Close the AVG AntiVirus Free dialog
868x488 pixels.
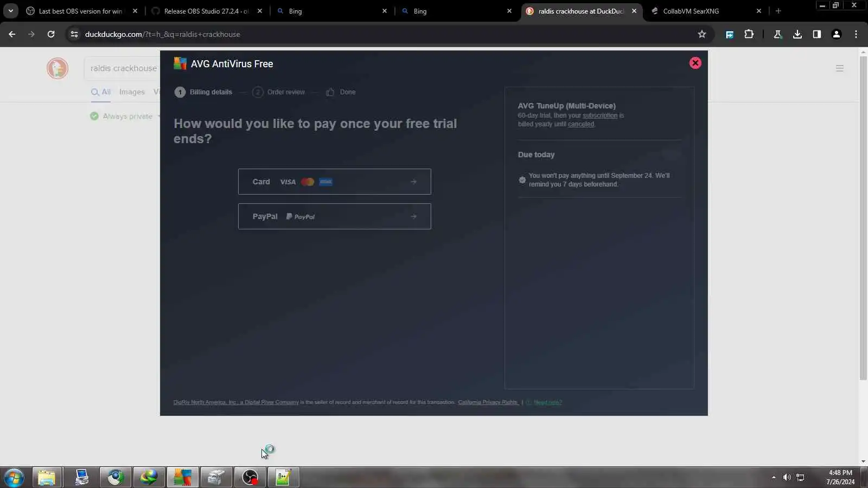pos(695,63)
